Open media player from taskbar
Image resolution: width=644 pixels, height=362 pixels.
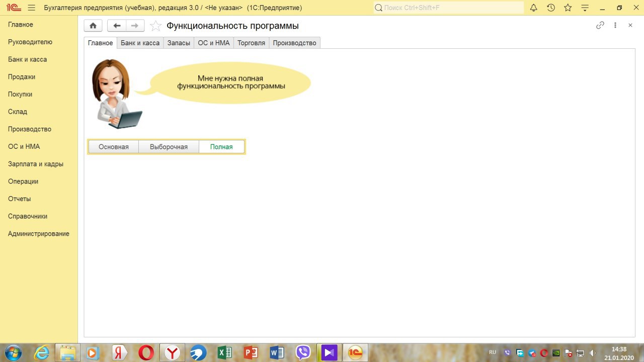(x=94, y=352)
